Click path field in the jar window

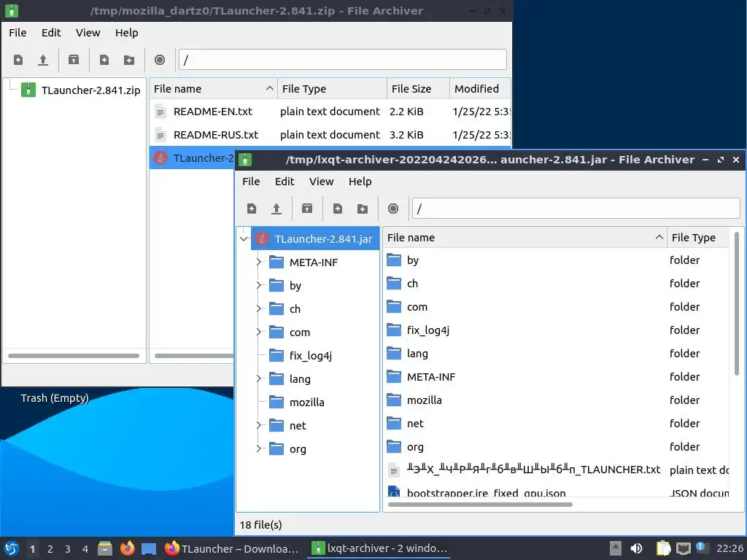[x=576, y=209]
